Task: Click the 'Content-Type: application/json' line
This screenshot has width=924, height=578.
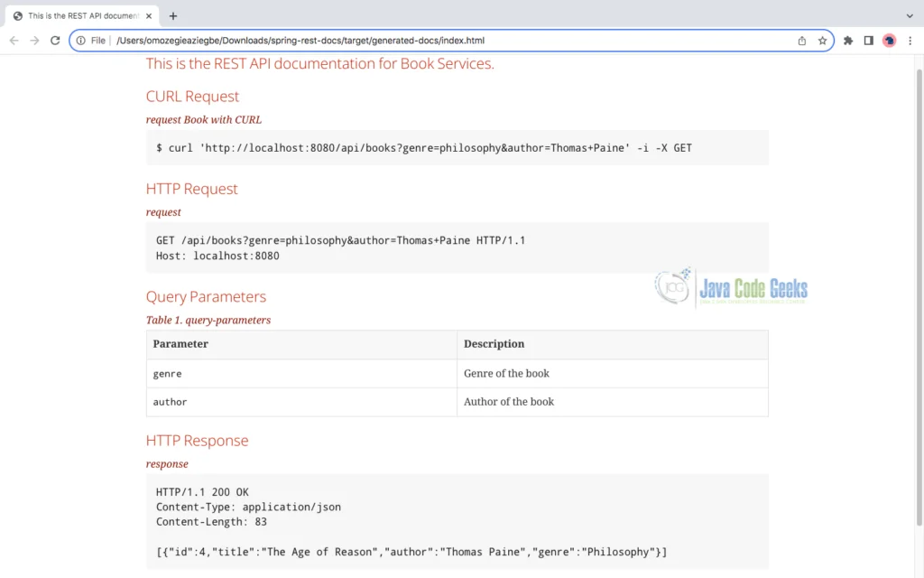Action: pos(248,508)
